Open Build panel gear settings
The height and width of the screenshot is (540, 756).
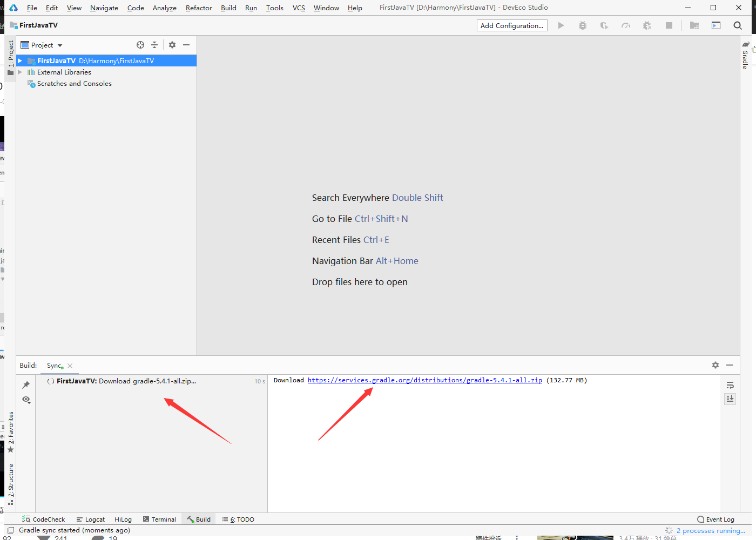[x=715, y=365]
